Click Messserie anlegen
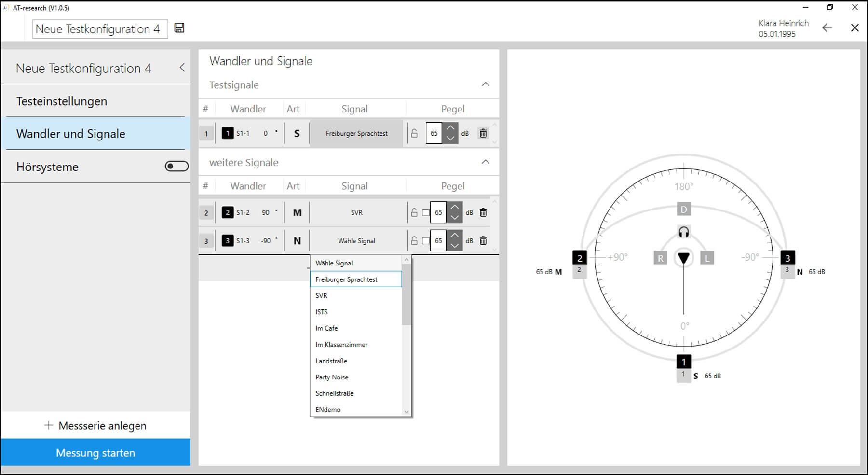This screenshot has height=475, width=868. click(x=95, y=426)
